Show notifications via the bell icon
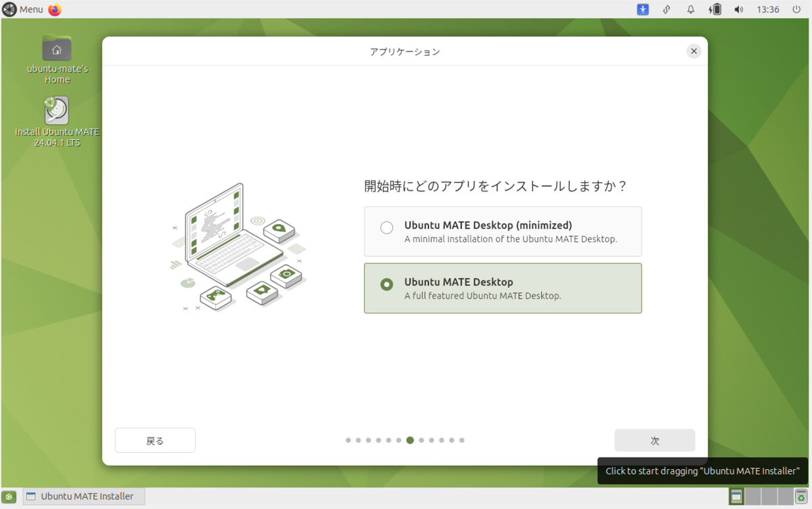Screen dimensions: 812x509 click(691, 9)
